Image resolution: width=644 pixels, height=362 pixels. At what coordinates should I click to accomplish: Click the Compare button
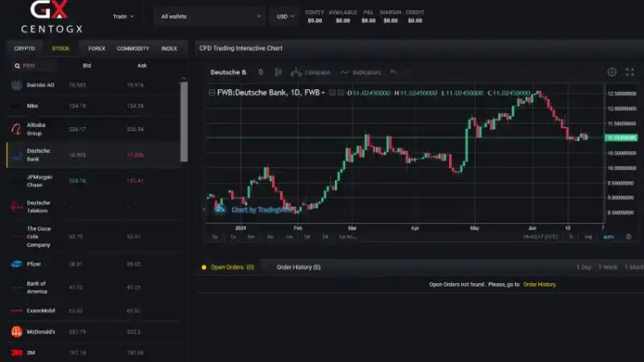click(x=311, y=72)
